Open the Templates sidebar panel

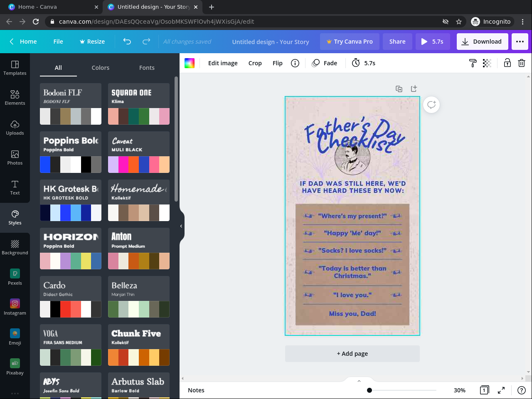point(15,68)
